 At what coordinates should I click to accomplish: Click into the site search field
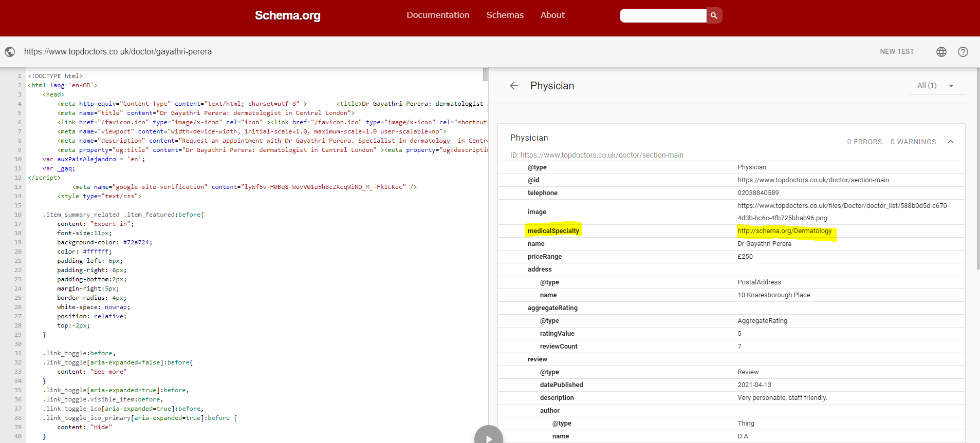663,15
